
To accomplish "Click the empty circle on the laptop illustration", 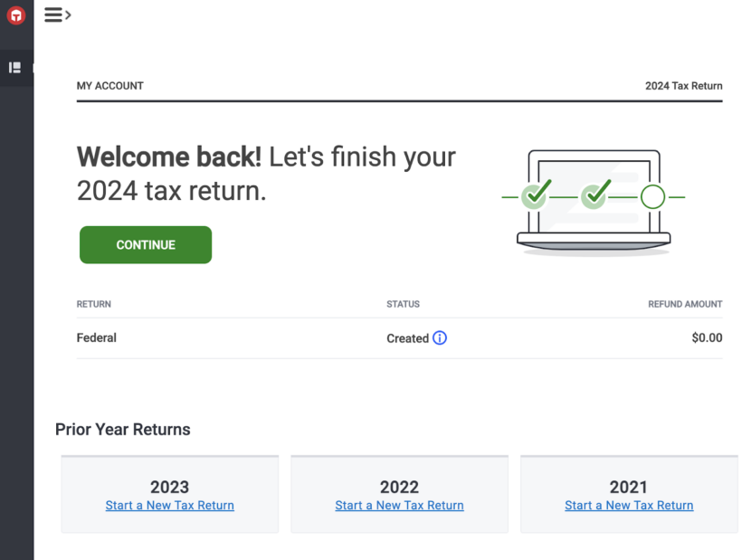I will 652,196.
